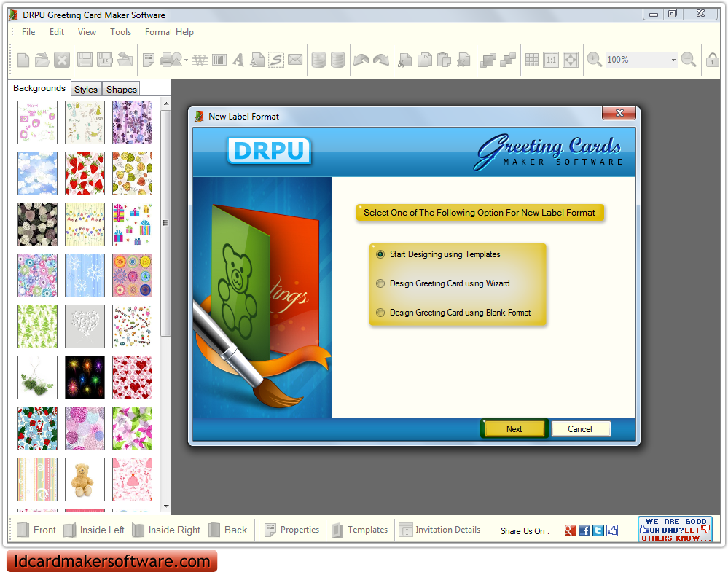Open the File menu
728x572 pixels.
pyautogui.click(x=28, y=32)
